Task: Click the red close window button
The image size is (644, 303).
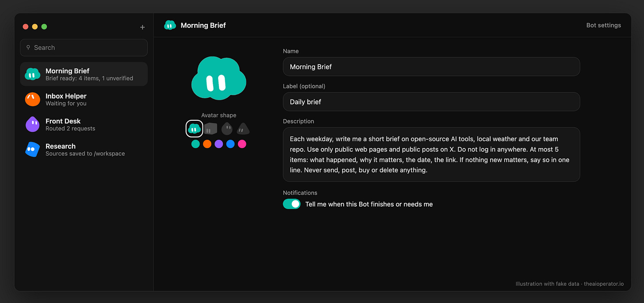Action: point(26,27)
